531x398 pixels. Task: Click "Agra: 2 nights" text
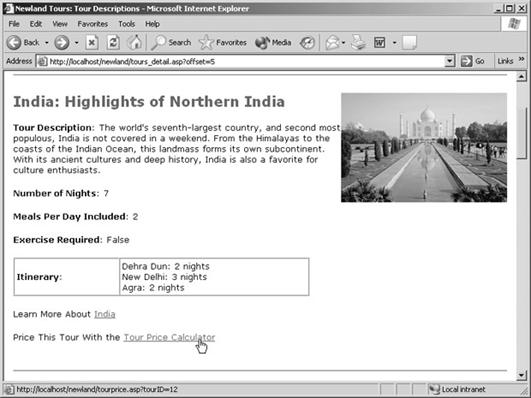153,288
